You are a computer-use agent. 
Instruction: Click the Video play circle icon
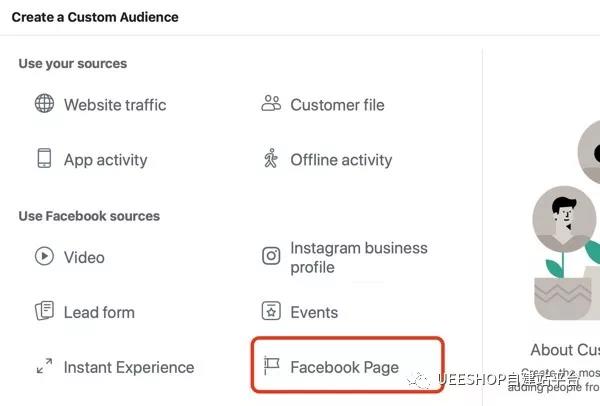pyautogui.click(x=44, y=257)
